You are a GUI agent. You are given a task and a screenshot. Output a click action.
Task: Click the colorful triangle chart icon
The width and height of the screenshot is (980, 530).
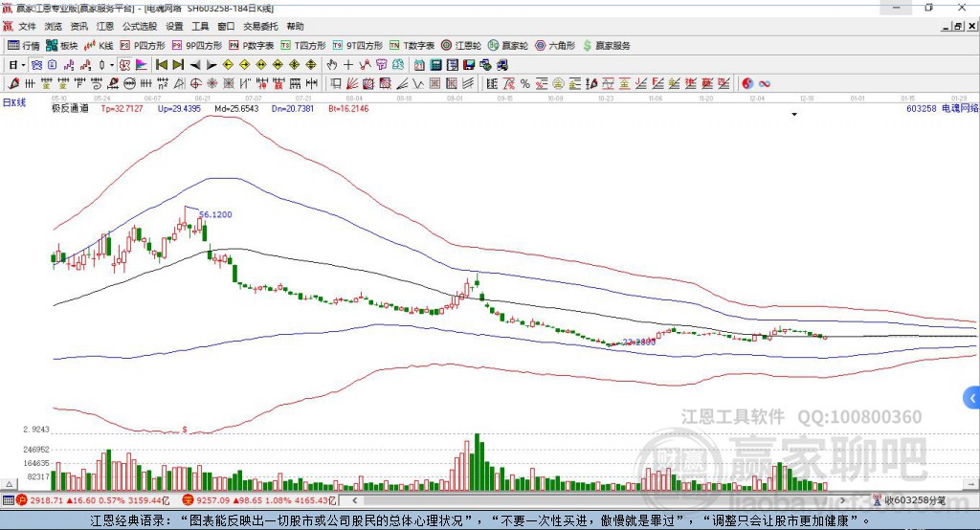pos(142,65)
